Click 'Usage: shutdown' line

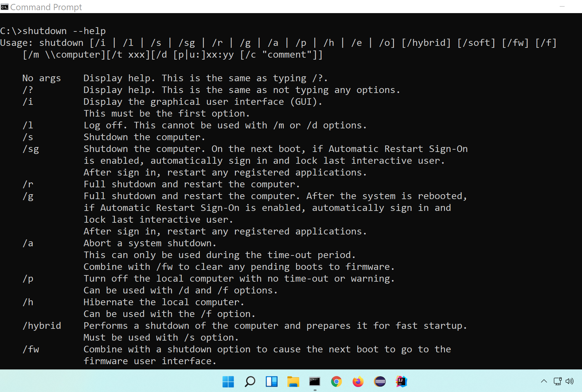coord(278,43)
